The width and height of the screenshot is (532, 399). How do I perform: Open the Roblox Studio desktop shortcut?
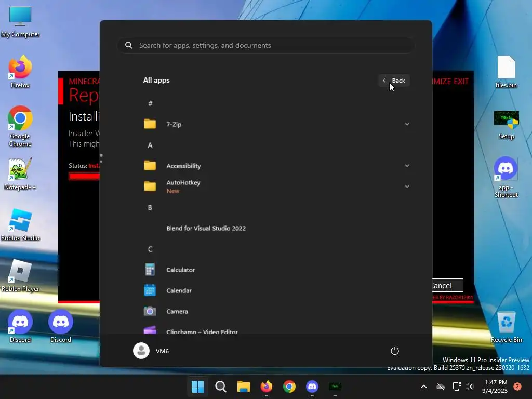(20, 224)
